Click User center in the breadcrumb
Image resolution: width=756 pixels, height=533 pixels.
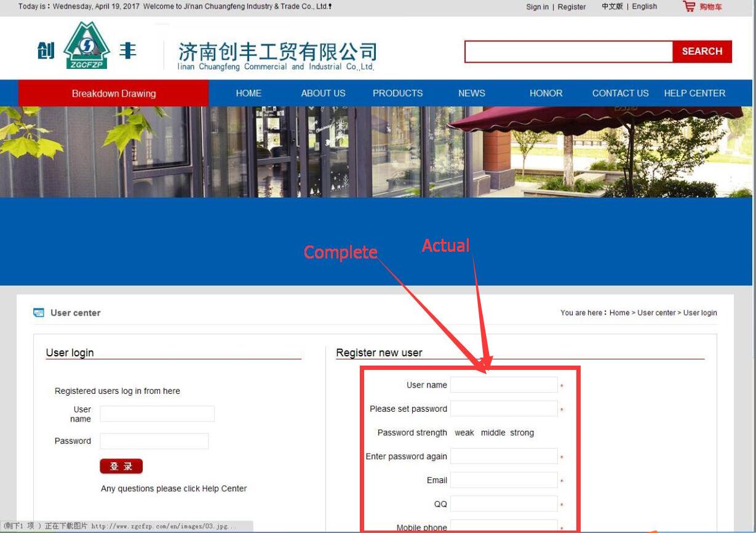pos(656,313)
